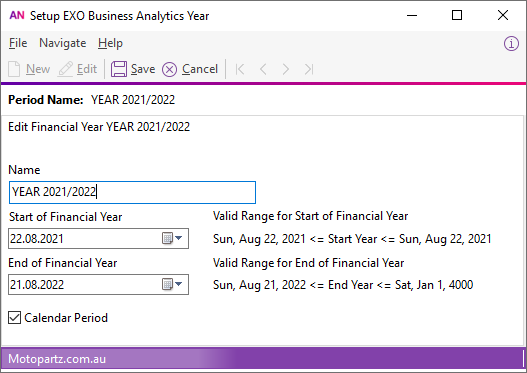The width and height of the screenshot is (527, 373).
Task: Go to previous record arrow
Action: coord(263,70)
